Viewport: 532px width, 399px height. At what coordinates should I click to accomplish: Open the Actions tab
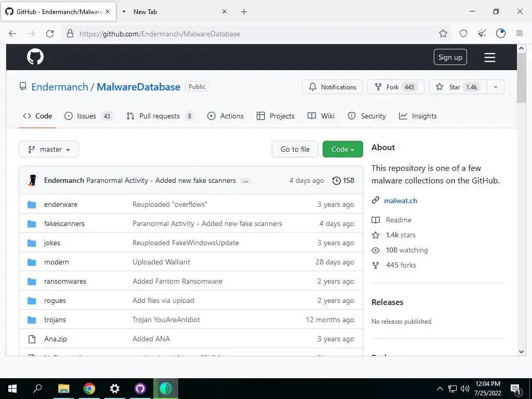225,116
